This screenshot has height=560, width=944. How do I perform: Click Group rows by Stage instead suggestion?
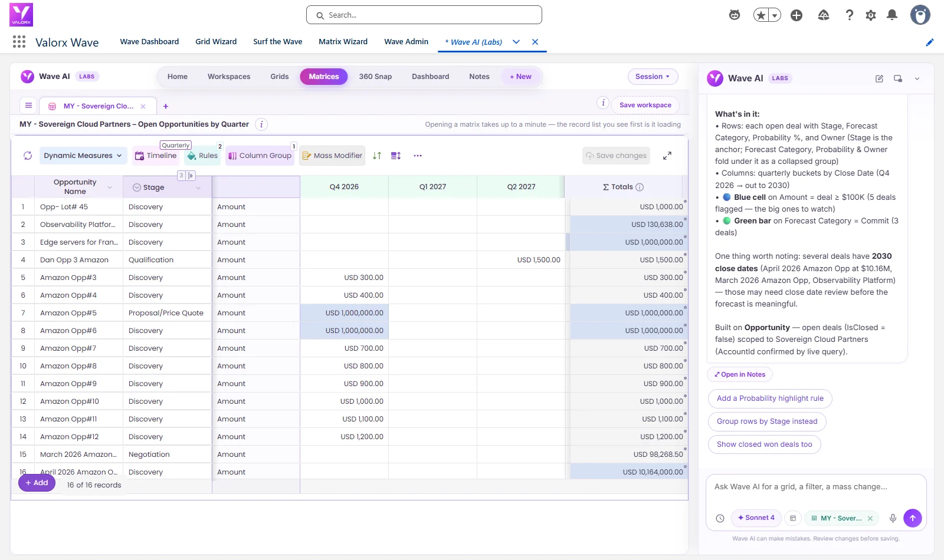coord(767,421)
